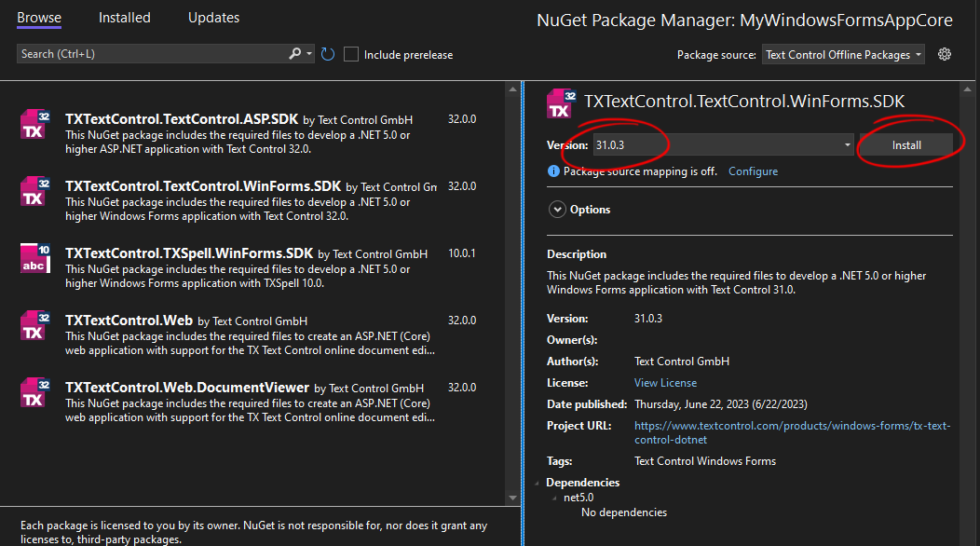
Task: Click version 10.0.1 of TXSpell package
Action: pyautogui.click(x=461, y=253)
